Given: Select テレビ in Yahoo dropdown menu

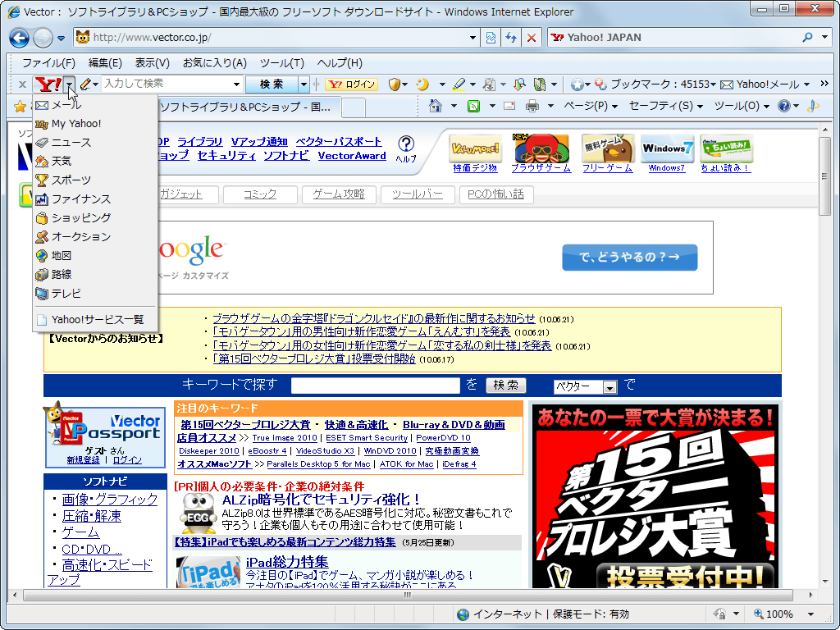Looking at the screenshot, I should (95, 294).
